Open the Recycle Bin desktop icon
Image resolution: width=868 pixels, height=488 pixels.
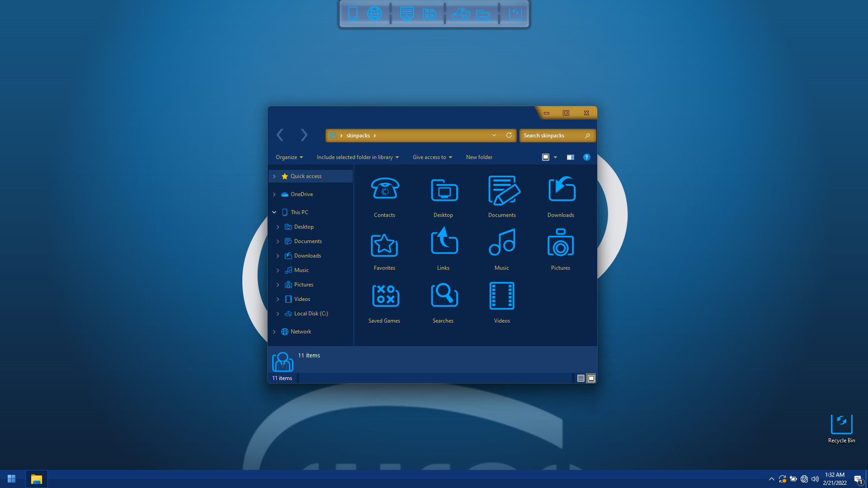(841, 426)
